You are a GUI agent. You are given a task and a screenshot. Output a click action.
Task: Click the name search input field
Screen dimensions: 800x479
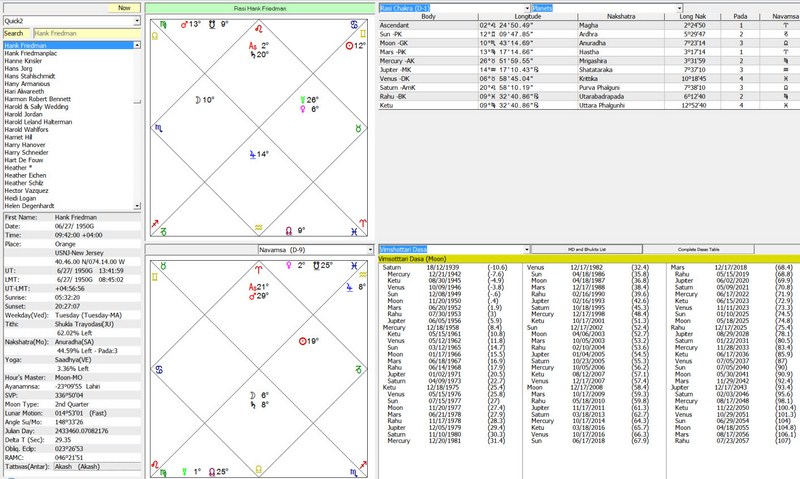tap(82, 34)
